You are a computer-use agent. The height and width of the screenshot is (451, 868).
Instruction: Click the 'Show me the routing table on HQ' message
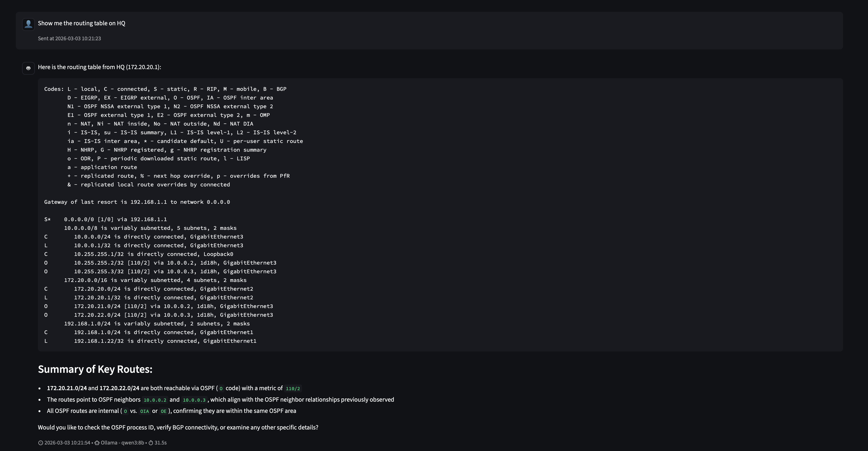(x=82, y=23)
